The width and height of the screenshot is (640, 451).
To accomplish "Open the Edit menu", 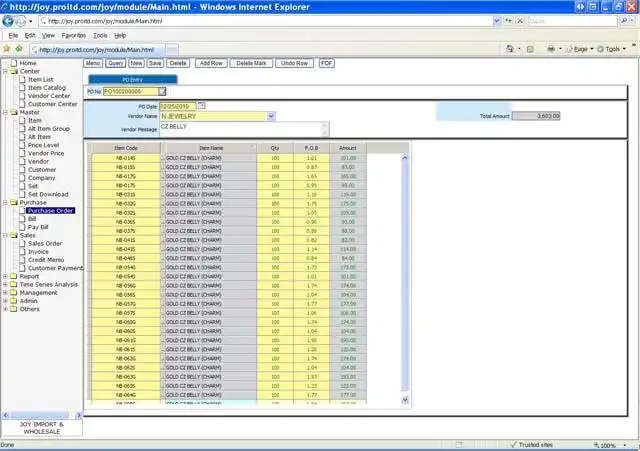I will coord(30,36).
